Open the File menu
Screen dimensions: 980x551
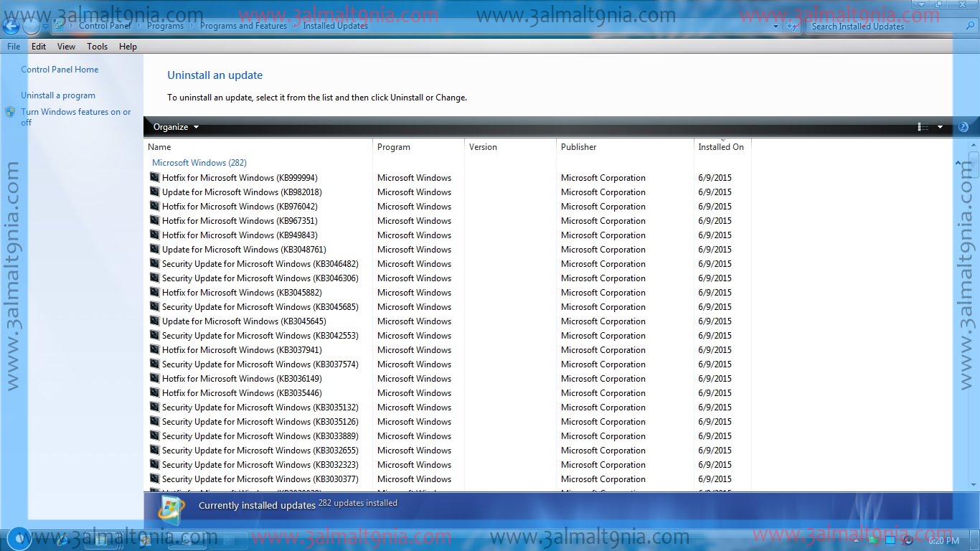[14, 47]
